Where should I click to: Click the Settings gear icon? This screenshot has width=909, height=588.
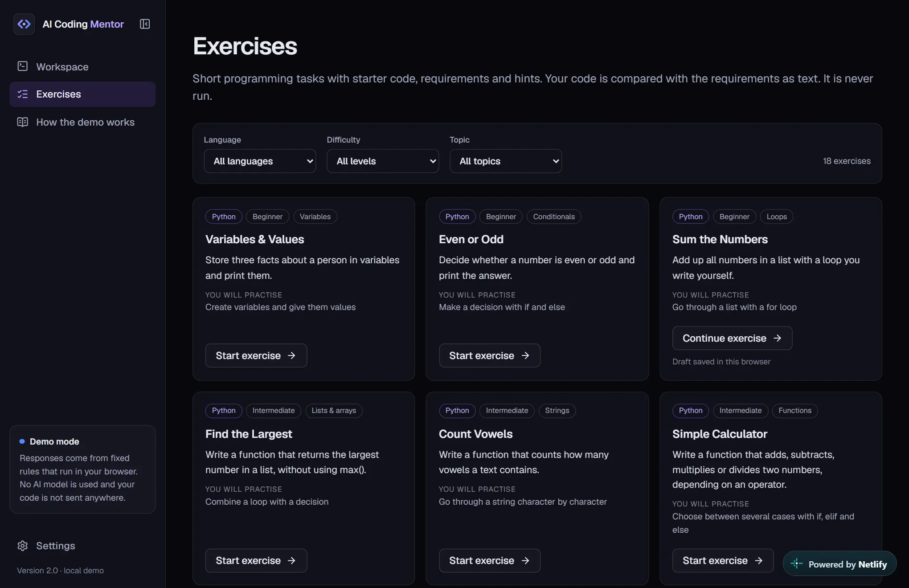pos(22,546)
